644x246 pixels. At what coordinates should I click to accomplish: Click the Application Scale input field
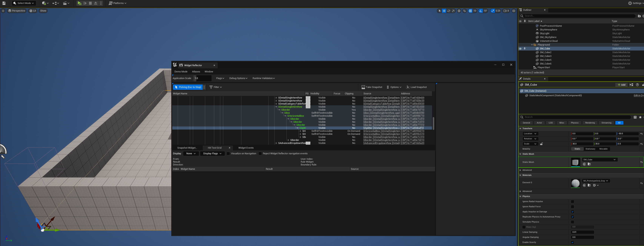coord(203,78)
